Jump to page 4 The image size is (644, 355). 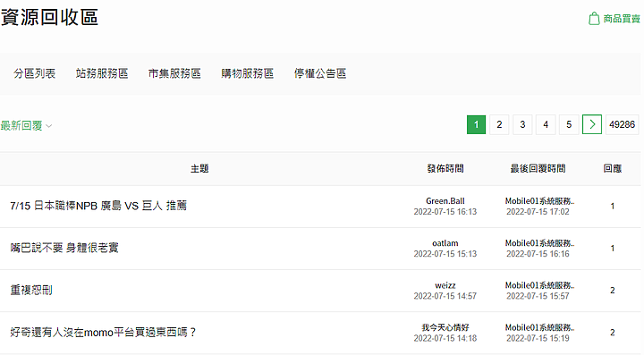click(x=546, y=124)
